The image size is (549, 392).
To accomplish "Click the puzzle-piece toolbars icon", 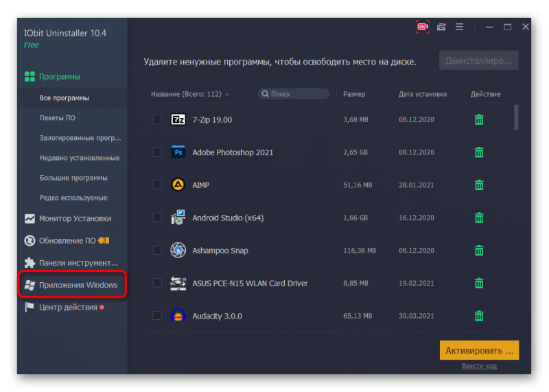I will coord(30,263).
